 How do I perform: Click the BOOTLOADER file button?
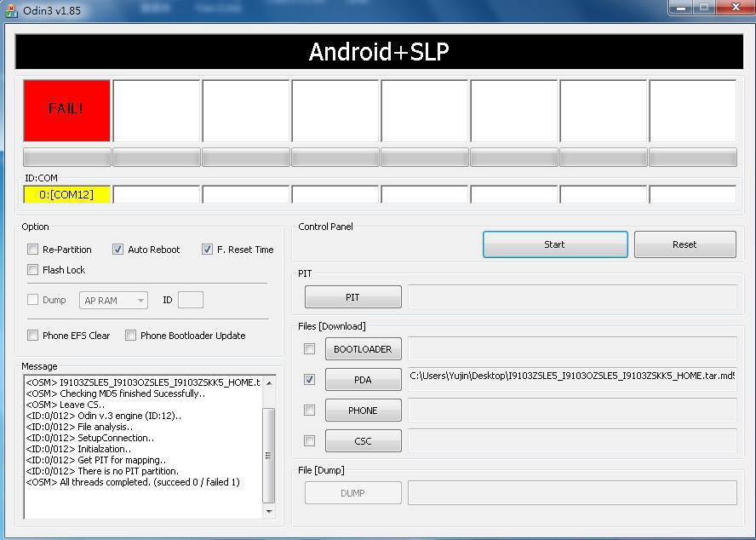click(x=363, y=349)
